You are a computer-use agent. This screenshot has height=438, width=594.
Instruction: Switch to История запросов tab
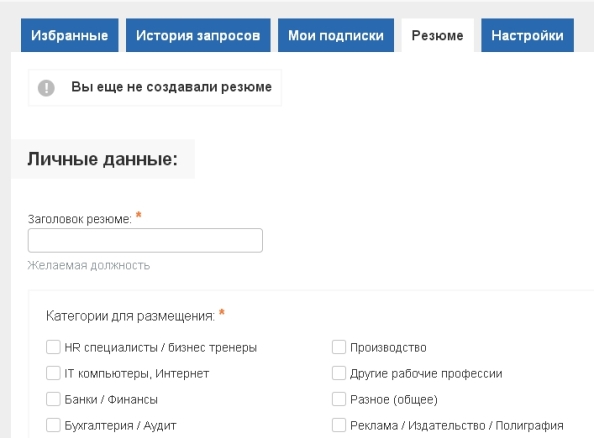point(198,35)
